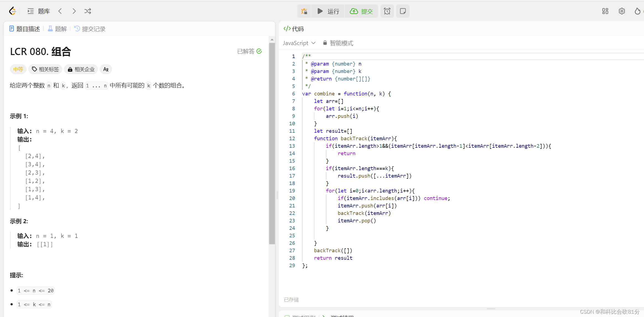Click the LeetCode logo icon
The height and width of the screenshot is (317, 644).
pyautogui.click(x=12, y=11)
